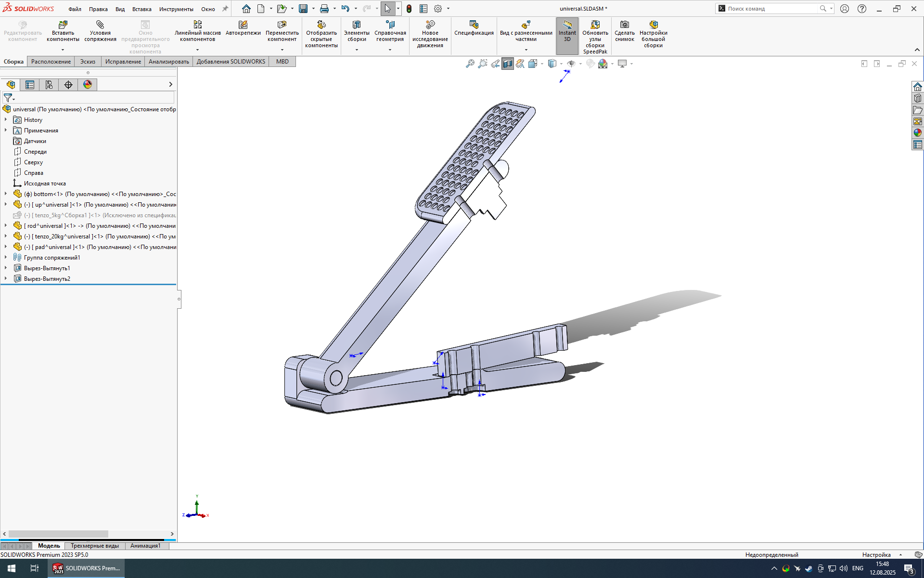Open the PropertyManager tab icon in side panel
Screen dimensions: 924x578
[x=30, y=85]
